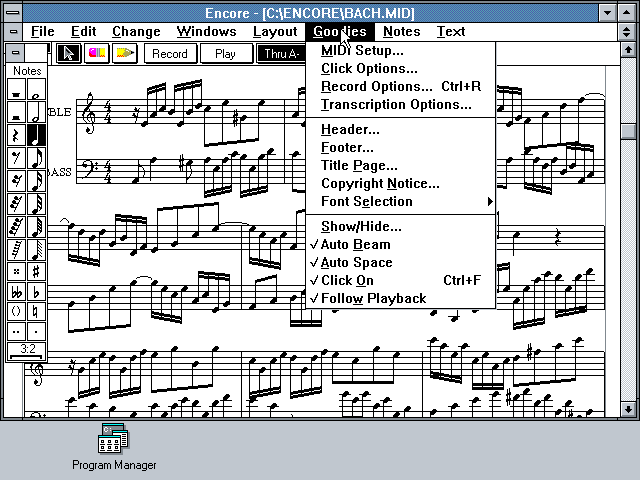Select the 128th rest in Notes palette
Screen dimensions: 640x480
(x=17, y=250)
